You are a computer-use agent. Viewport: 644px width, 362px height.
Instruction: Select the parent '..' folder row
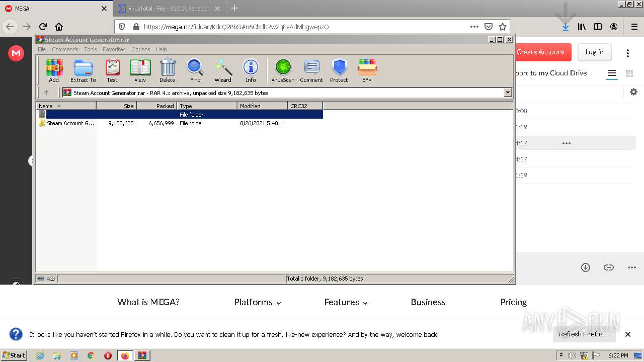[x=180, y=115]
